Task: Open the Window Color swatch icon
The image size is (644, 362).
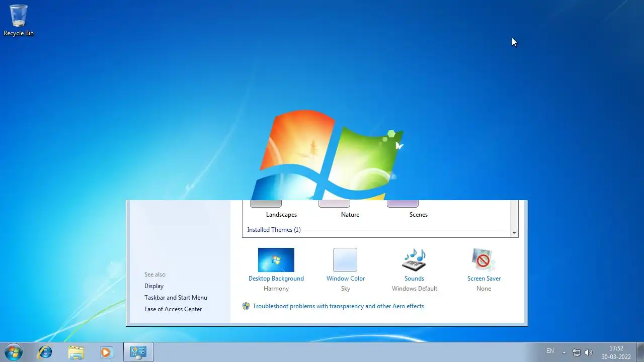Action: (x=345, y=260)
